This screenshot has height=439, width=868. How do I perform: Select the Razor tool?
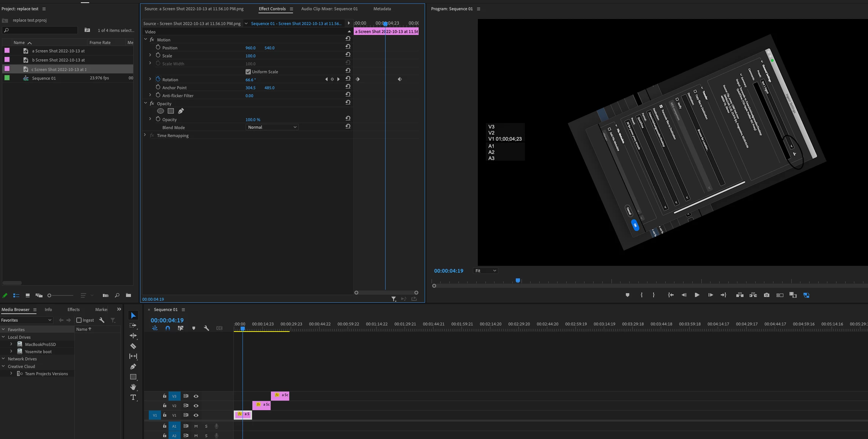point(133,346)
